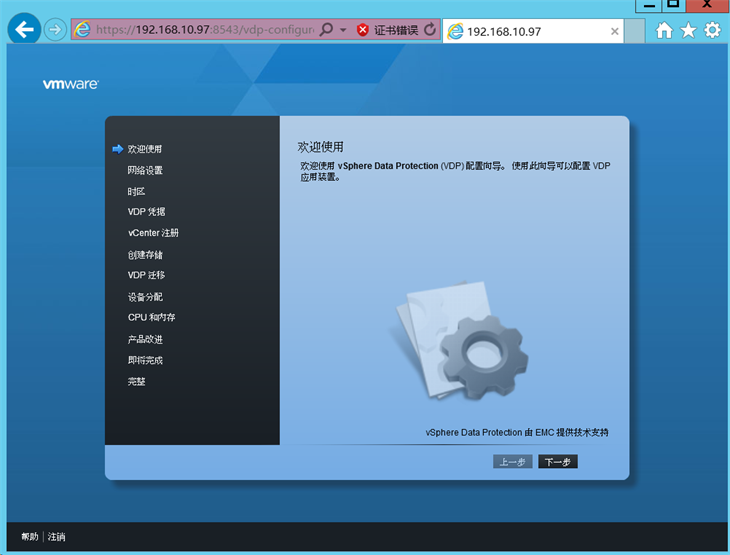This screenshot has height=555, width=730.
Task: Select the 时区 wizard step
Action: pyautogui.click(x=136, y=191)
